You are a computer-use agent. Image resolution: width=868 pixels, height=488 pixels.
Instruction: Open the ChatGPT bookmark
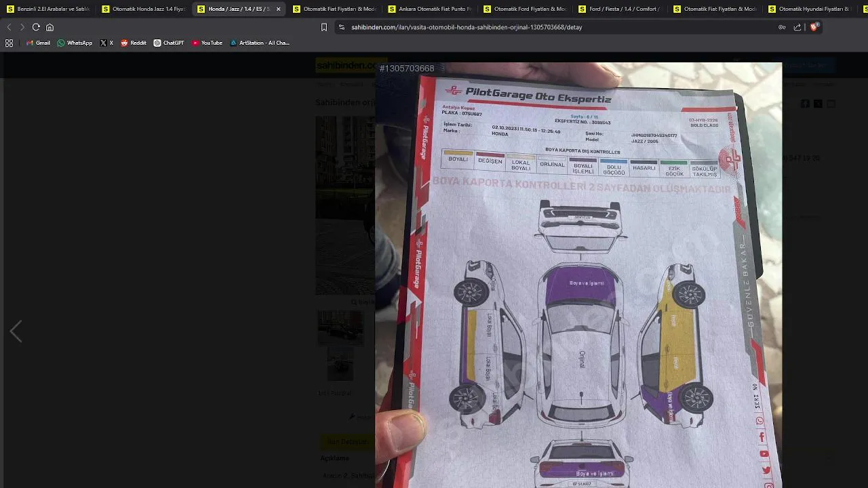169,43
